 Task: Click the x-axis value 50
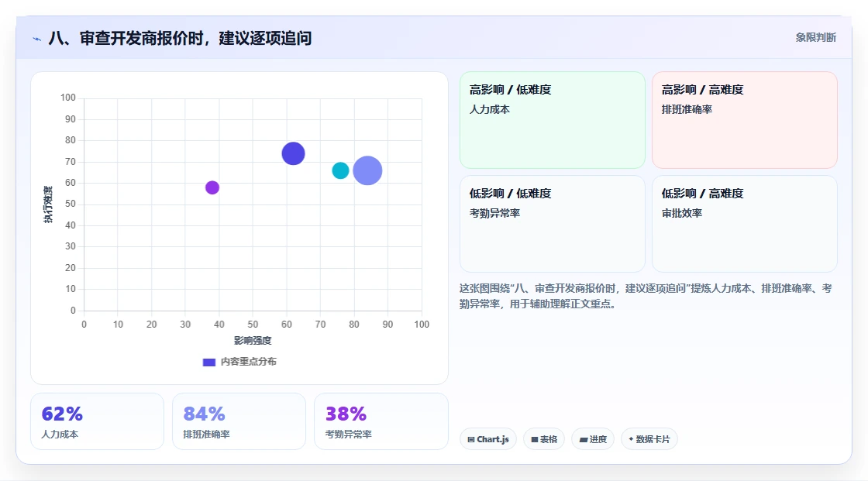click(x=253, y=325)
